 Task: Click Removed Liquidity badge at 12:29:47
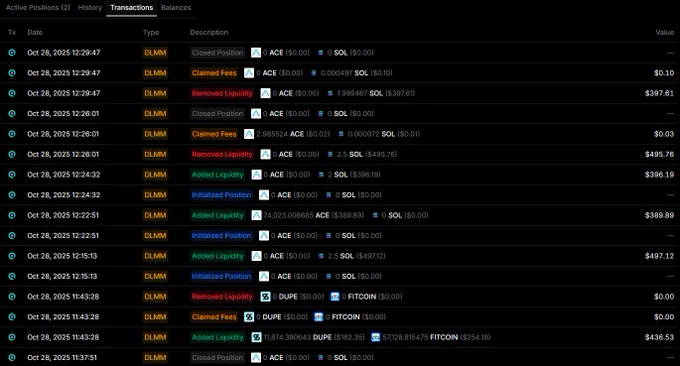click(x=222, y=93)
